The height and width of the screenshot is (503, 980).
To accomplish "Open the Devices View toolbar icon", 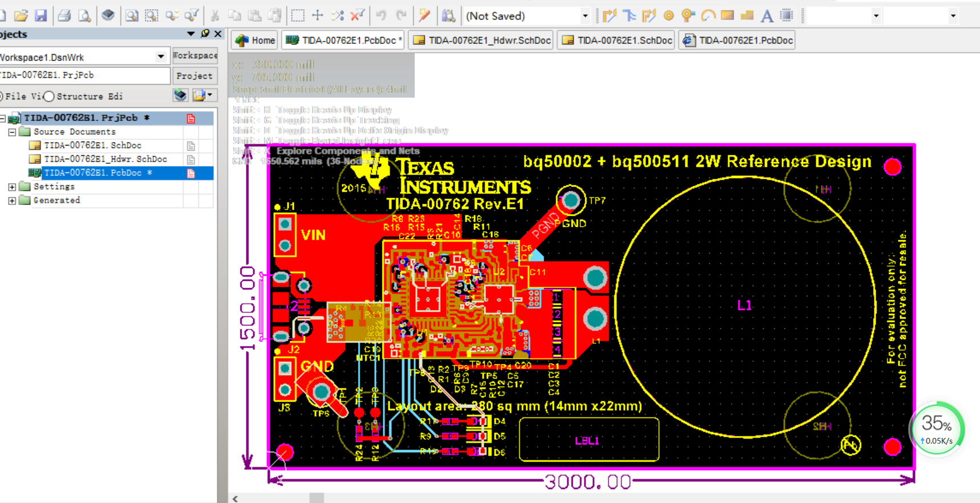I will pos(108,15).
